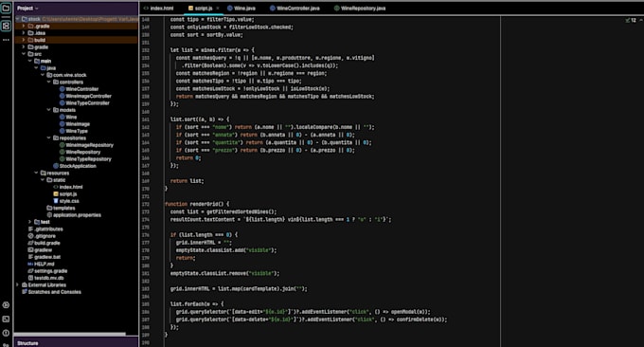644x347 pixels.
Task: Open WineRepository interface in the project tree
Action: pos(80,152)
